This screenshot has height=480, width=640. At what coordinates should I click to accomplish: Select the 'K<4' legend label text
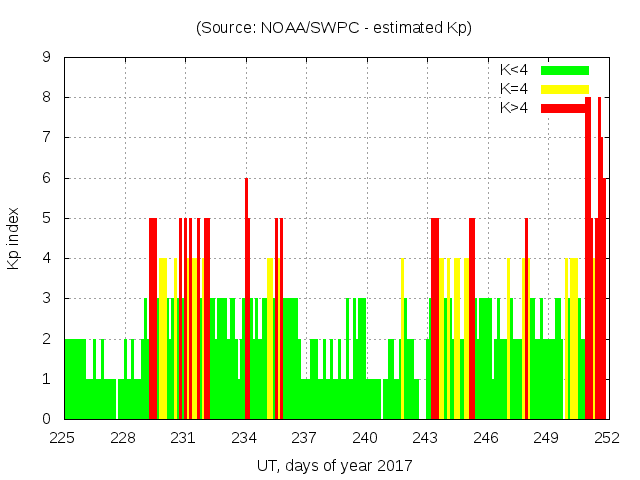coord(514,70)
